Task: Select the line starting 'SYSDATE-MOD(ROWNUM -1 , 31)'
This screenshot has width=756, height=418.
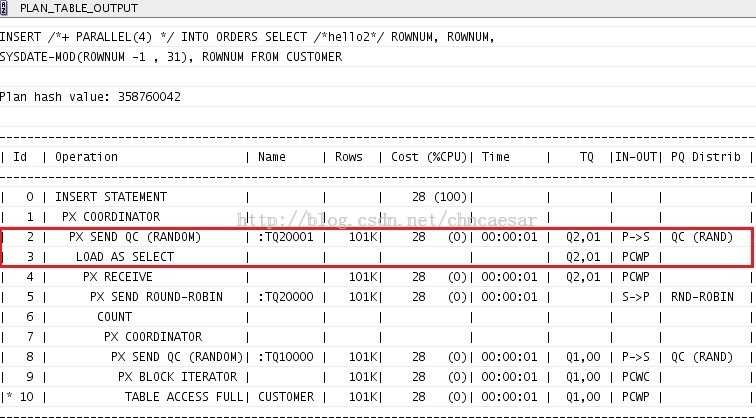Action: 171,57
